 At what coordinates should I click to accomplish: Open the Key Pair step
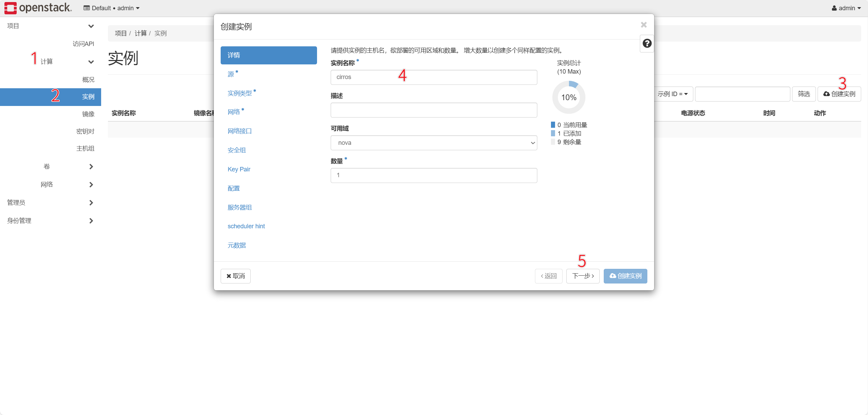coord(239,169)
